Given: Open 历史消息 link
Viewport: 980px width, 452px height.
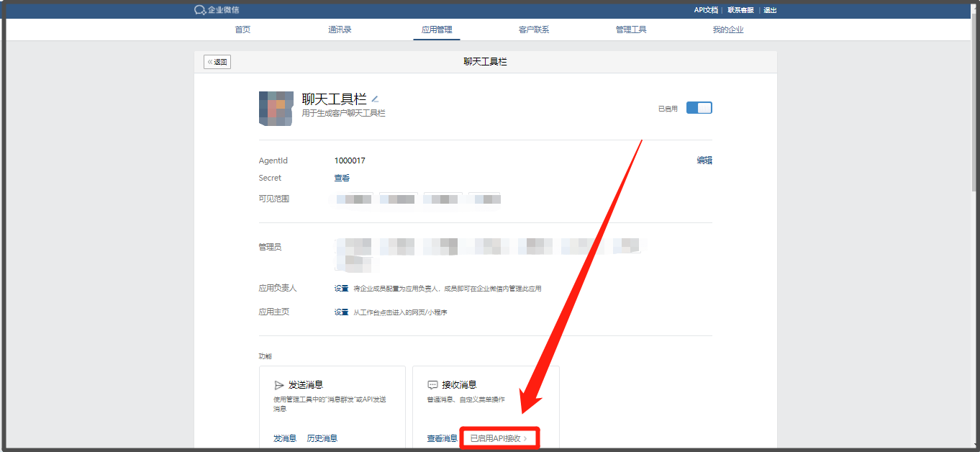Looking at the screenshot, I should tap(322, 438).
